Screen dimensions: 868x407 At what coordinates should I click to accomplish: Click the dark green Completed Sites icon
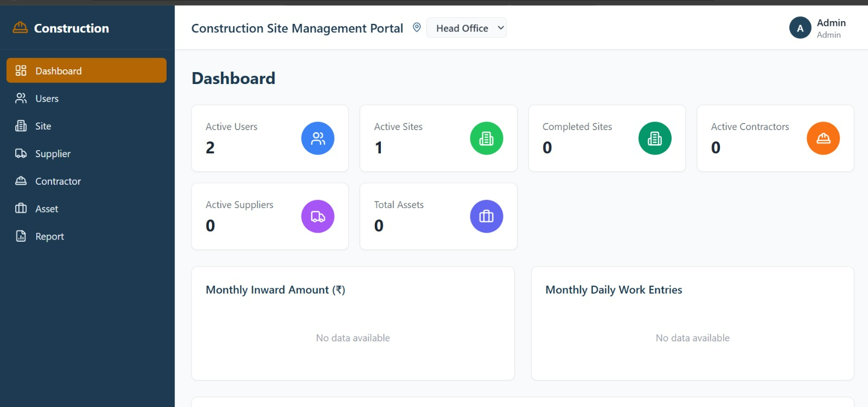click(655, 138)
